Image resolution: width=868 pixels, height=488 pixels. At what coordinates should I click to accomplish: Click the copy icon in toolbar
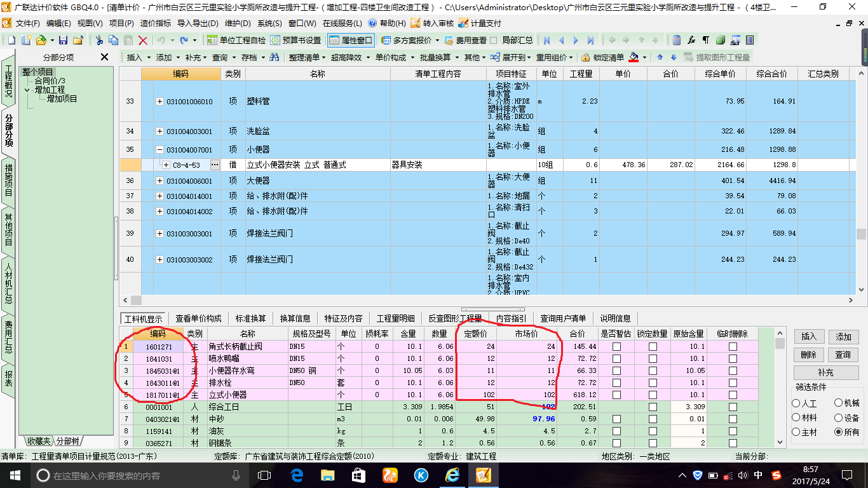[x=114, y=40]
